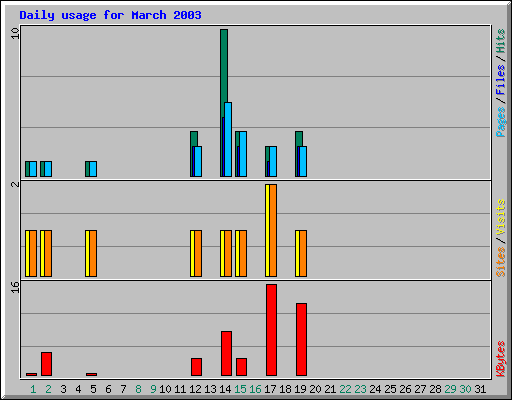Click the sites/visits bars for day 5
Image resolution: width=512 pixels, height=400 pixels.
click(91, 253)
